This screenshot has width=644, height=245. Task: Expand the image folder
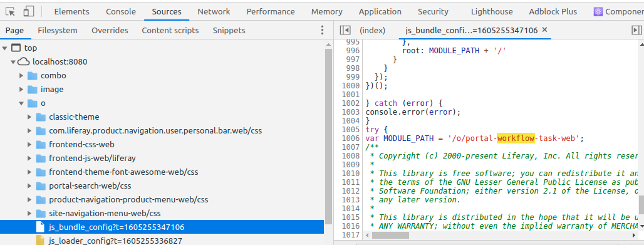21,89
